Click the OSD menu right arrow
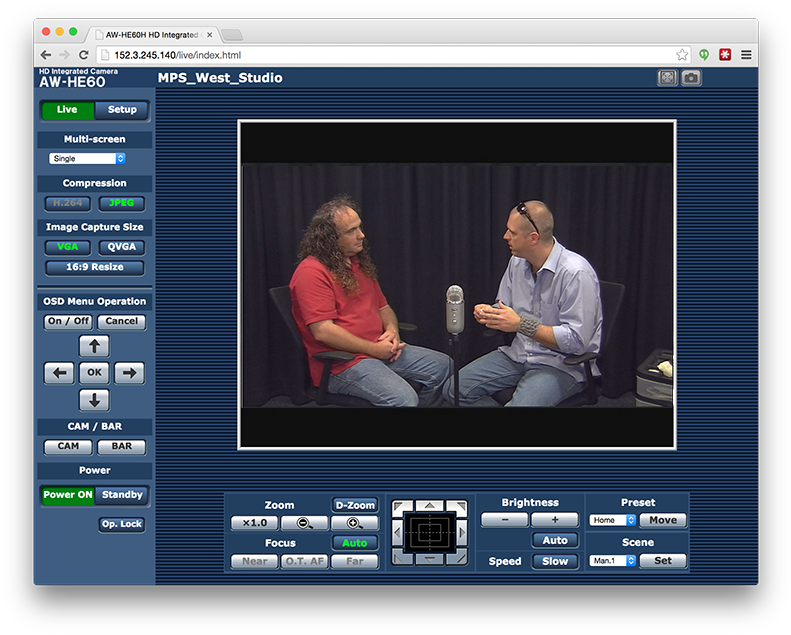Image resolution: width=791 pixels, height=635 pixels. coord(129,373)
